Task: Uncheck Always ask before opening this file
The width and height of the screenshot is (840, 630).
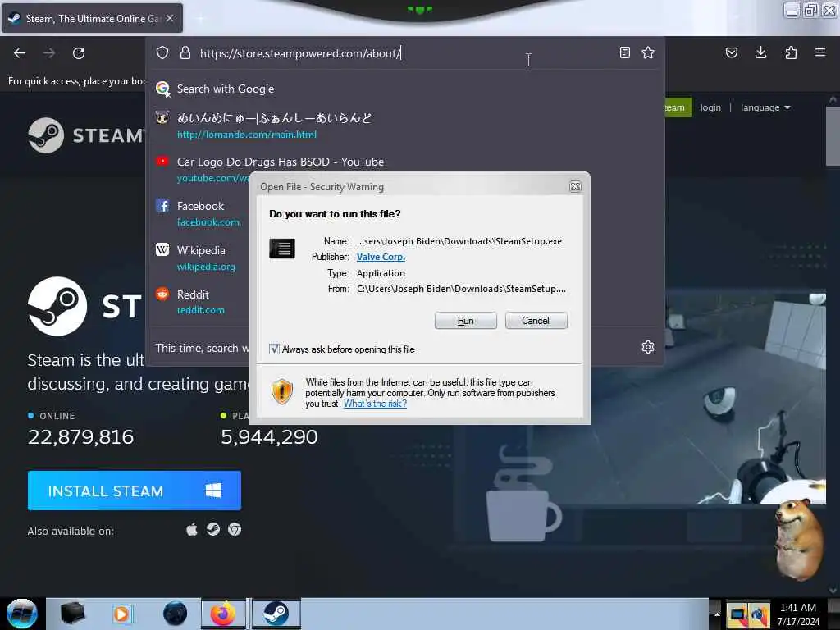Action: [x=274, y=349]
